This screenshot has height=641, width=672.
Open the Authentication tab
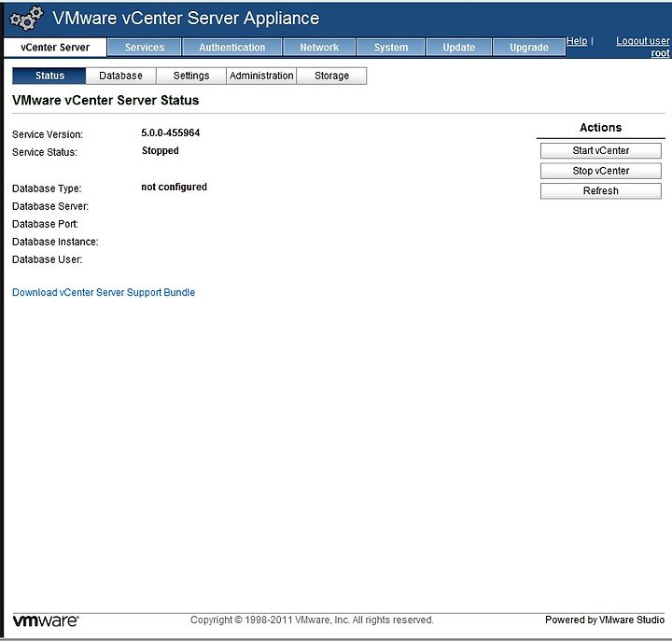click(x=231, y=48)
